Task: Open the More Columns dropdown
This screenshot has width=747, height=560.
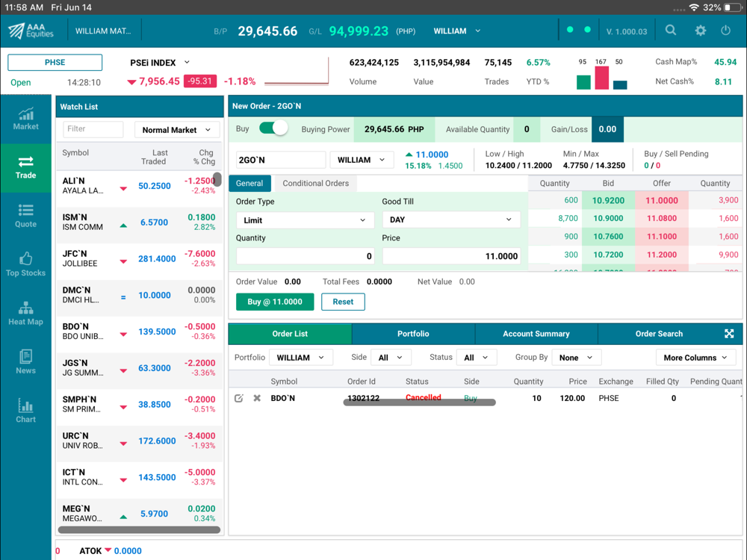Action: click(695, 358)
